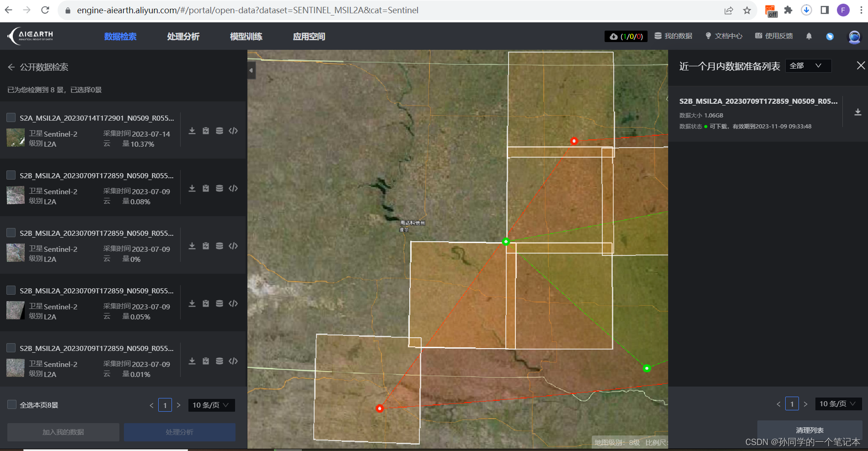
Task: Reload the browser page
Action: tap(45, 10)
